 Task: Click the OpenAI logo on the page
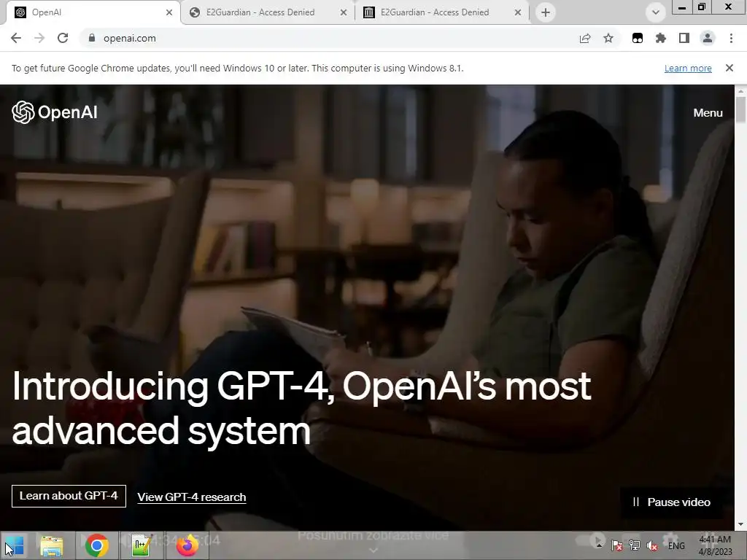54,112
